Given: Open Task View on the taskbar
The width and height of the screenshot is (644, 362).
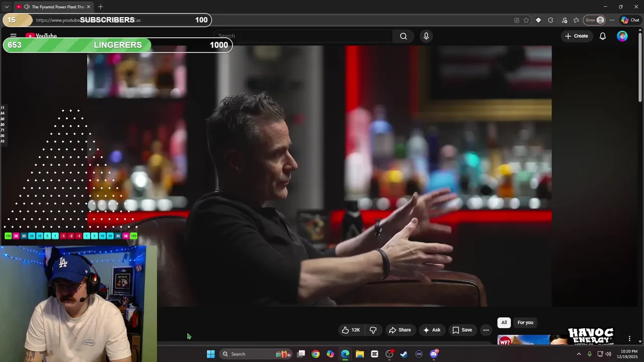Looking at the screenshot, I should [301, 354].
